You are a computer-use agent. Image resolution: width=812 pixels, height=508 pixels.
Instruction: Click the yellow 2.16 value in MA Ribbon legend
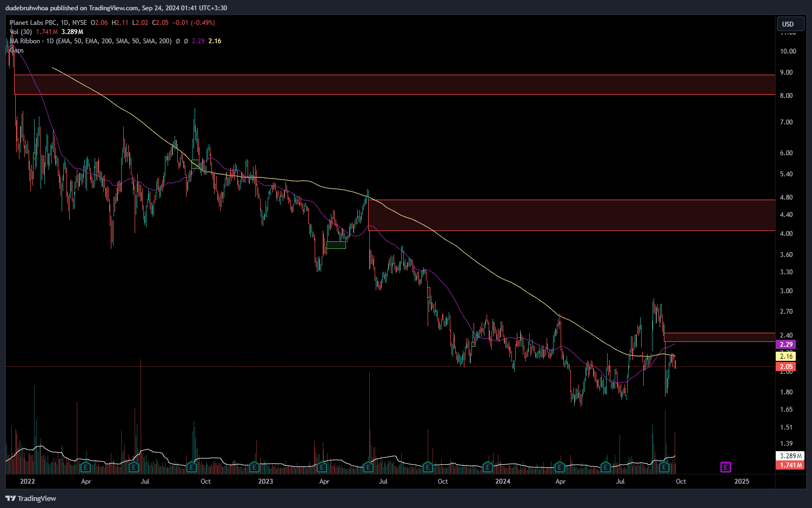(x=215, y=41)
